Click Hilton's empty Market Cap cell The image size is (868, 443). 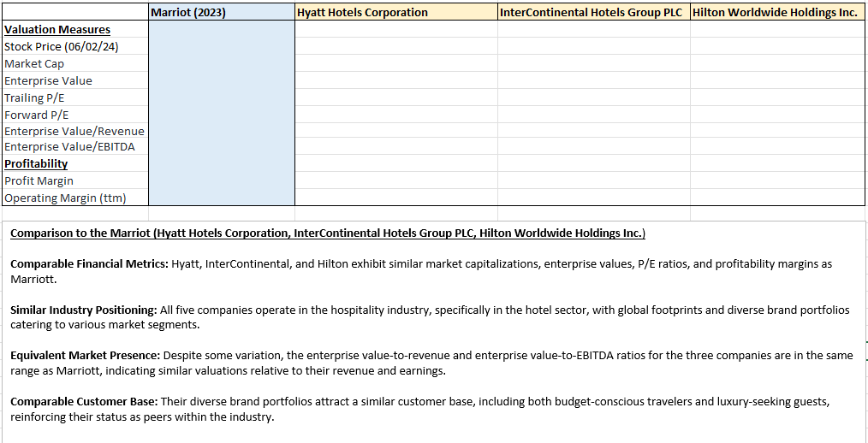[778, 63]
